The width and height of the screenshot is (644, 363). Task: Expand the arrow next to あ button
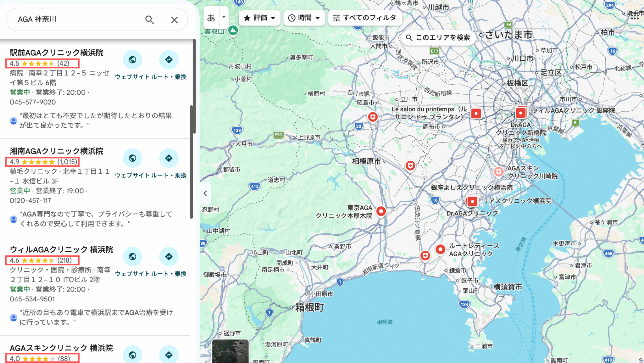[224, 17]
